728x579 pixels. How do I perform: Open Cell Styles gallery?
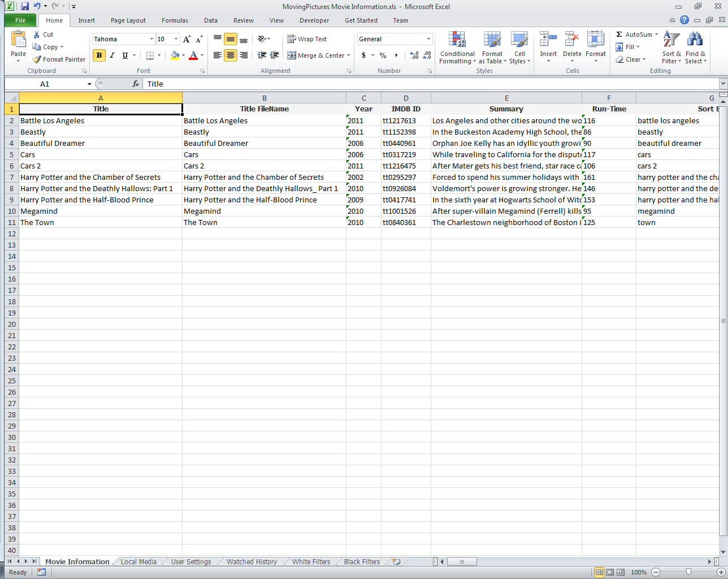click(x=519, y=47)
